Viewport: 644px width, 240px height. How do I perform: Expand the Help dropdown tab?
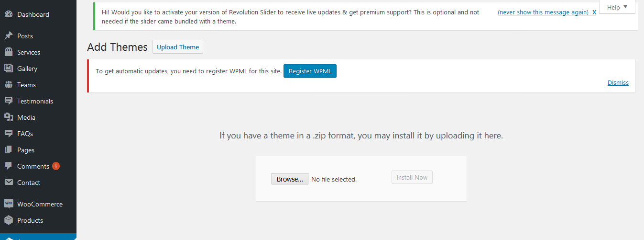(617, 7)
